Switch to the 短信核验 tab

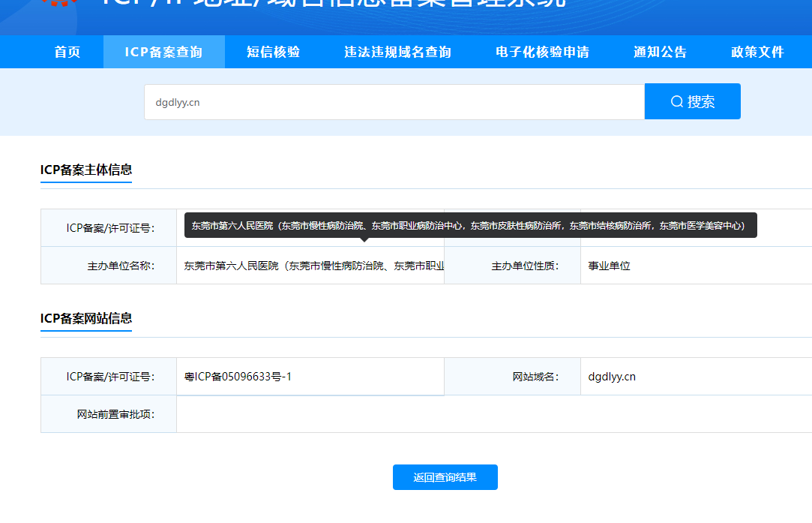[x=274, y=52]
